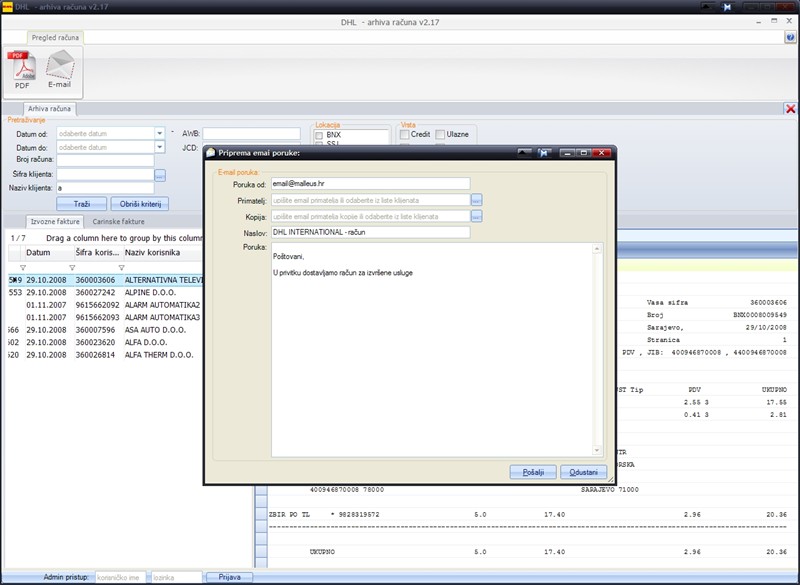This screenshot has width=800, height=585.
Task: Select the ALPINE D.O.O. row
Action: pyautogui.click(x=106, y=292)
